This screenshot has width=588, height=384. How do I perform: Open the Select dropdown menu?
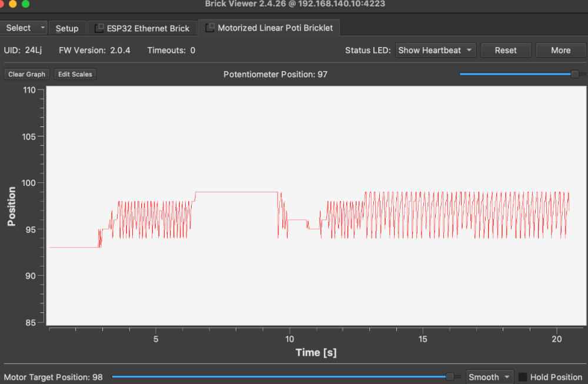25,28
